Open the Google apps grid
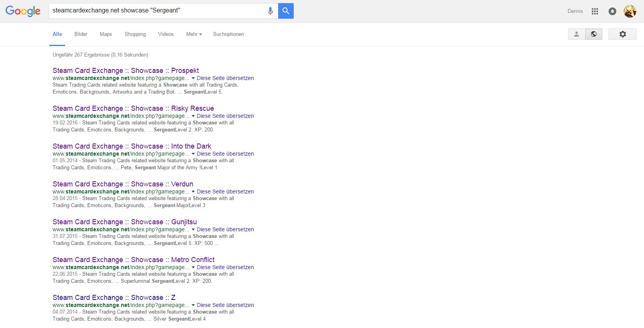Image resolution: width=644 pixels, height=328 pixels. click(x=595, y=11)
